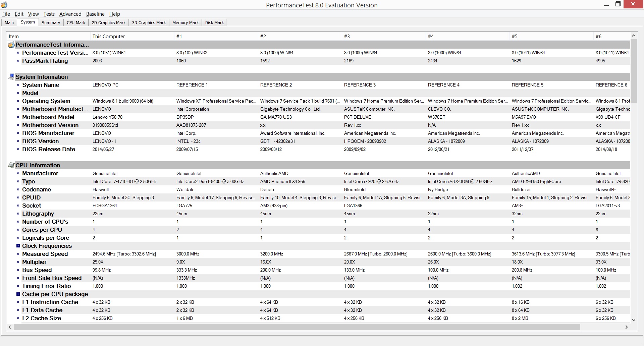Image resolution: width=644 pixels, height=346 pixels.
Task: Click the #5 column header
Action: [552, 36]
